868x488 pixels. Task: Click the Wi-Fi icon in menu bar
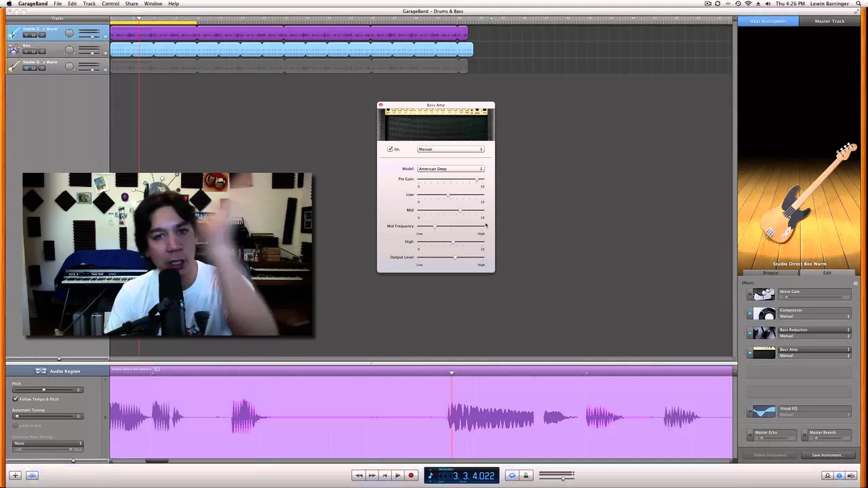tap(748, 3)
